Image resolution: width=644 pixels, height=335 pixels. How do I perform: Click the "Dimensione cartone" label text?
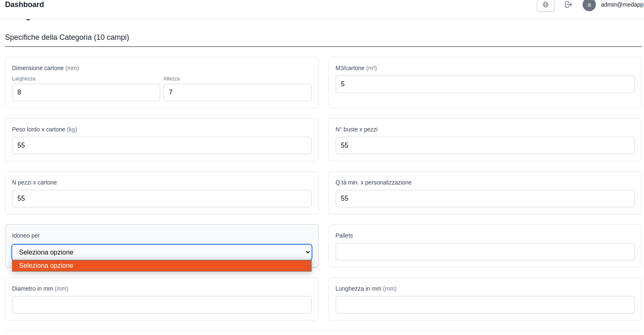pyautogui.click(x=38, y=68)
